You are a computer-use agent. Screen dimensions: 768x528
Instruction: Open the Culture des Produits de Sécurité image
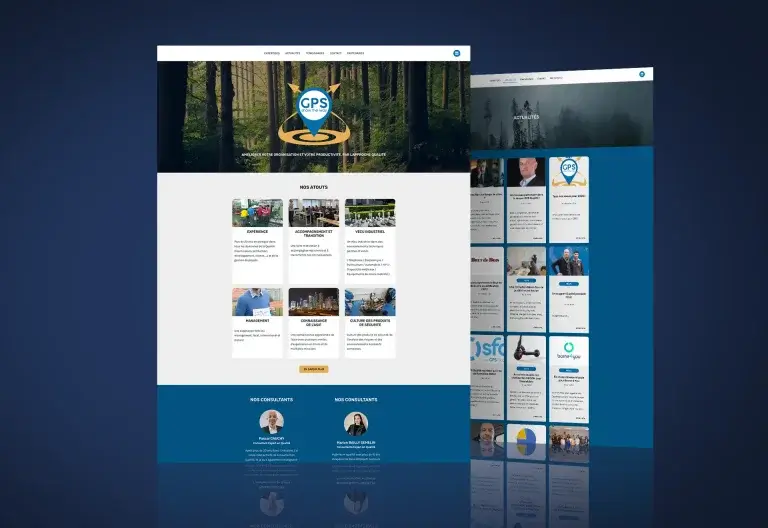[x=370, y=302]
